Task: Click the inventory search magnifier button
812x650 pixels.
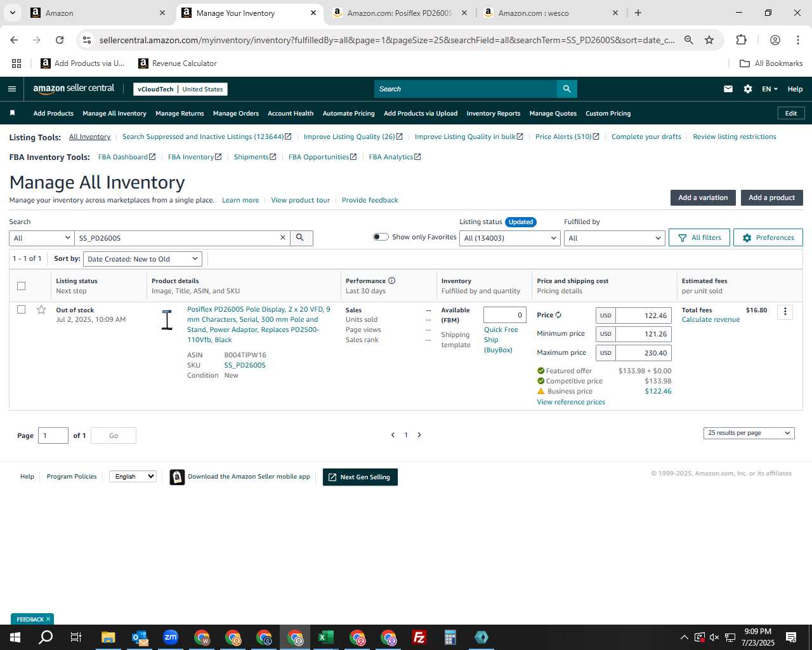Action: [301, 238]
